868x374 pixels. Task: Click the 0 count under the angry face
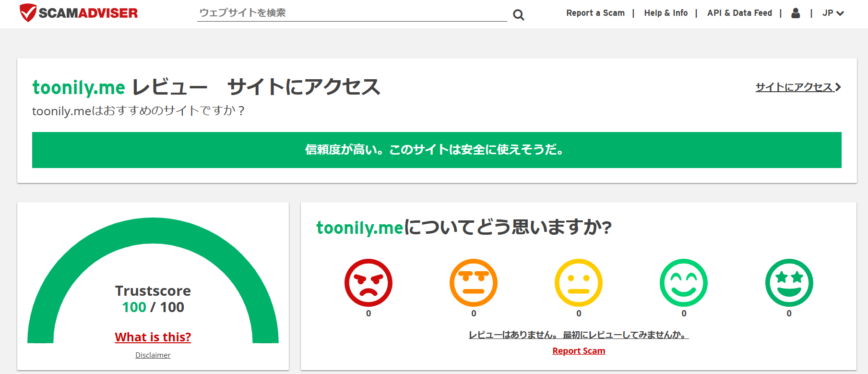click(369, 314)
